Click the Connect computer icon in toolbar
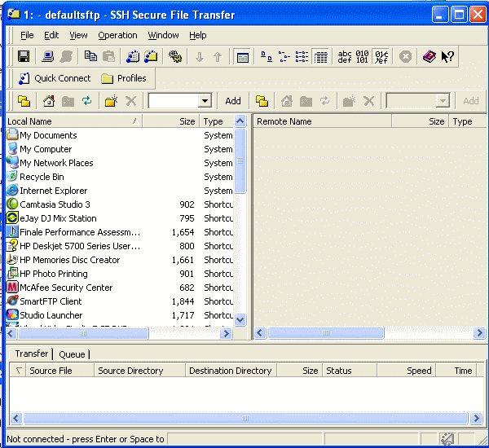Image resolution: width=489 pixels, height=448 pixels. [x=48, y=56]
